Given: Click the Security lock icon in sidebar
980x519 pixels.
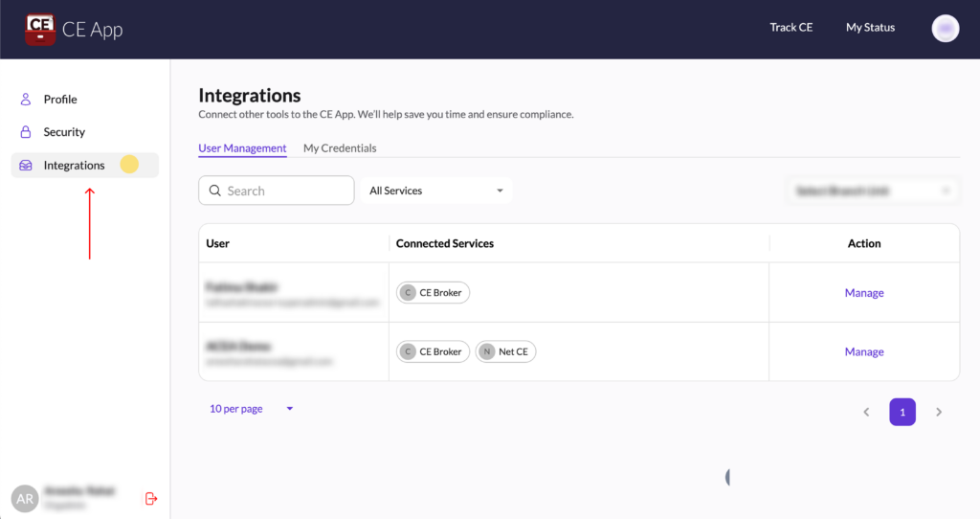Looking at the screenshot, I should tap(26, 132).
